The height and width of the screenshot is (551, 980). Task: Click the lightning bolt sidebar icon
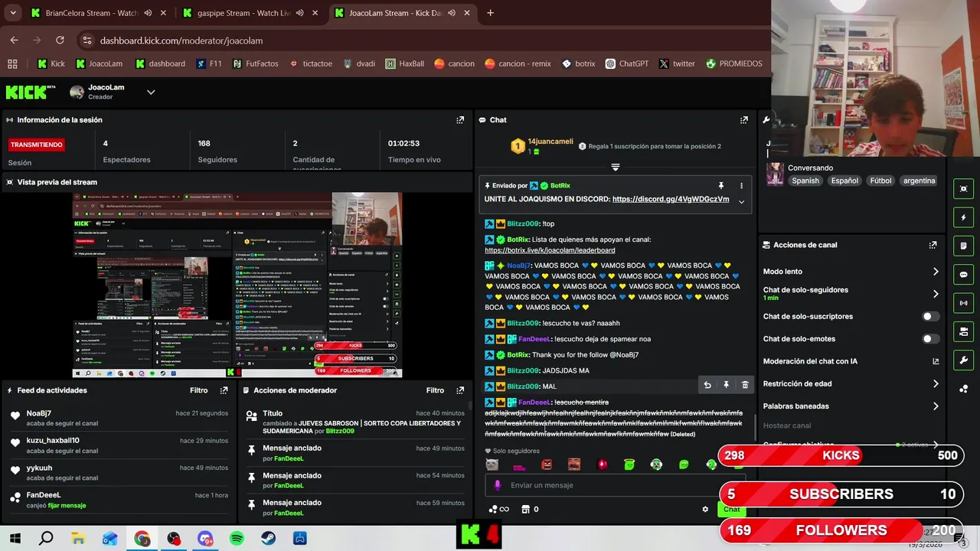click(x=963, y=217)
